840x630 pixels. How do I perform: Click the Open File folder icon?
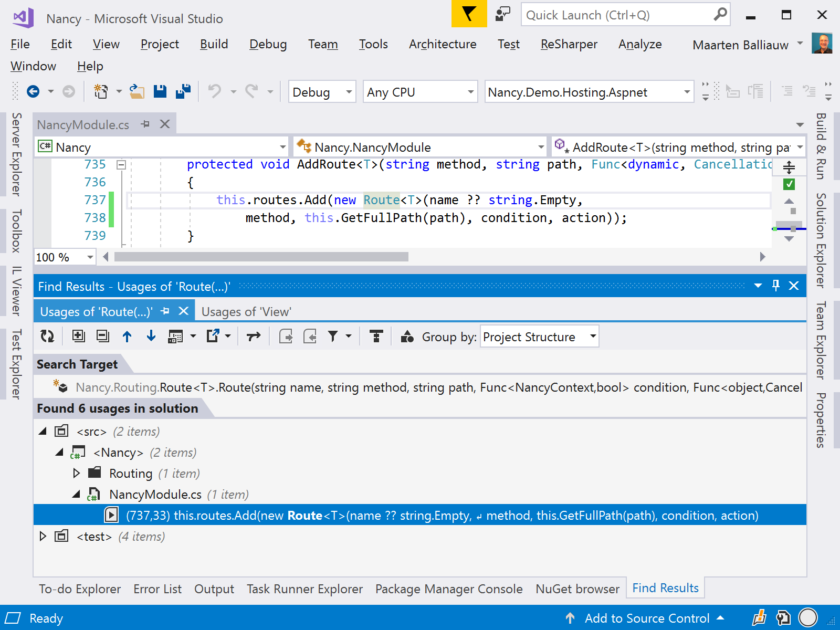tap(137, 92)
